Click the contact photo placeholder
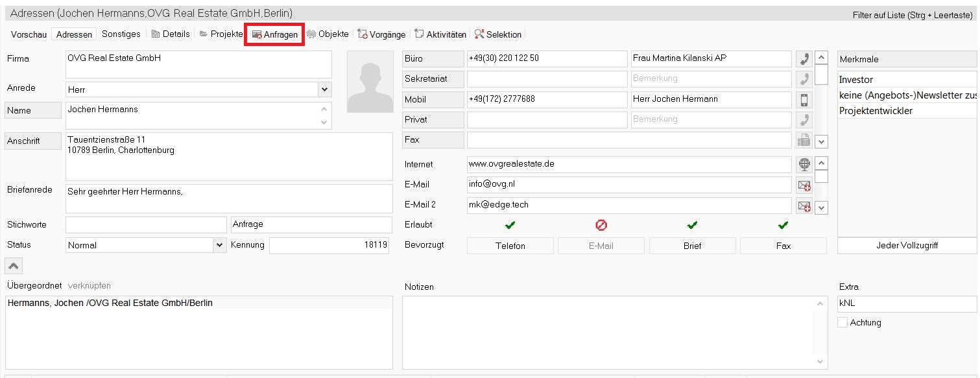 [x=370, y=82]
